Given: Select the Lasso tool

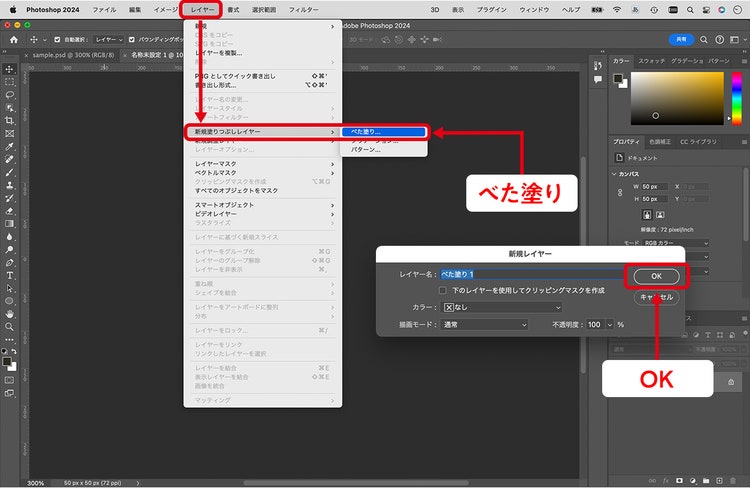Looking at the screenshot, I should 9,95.
